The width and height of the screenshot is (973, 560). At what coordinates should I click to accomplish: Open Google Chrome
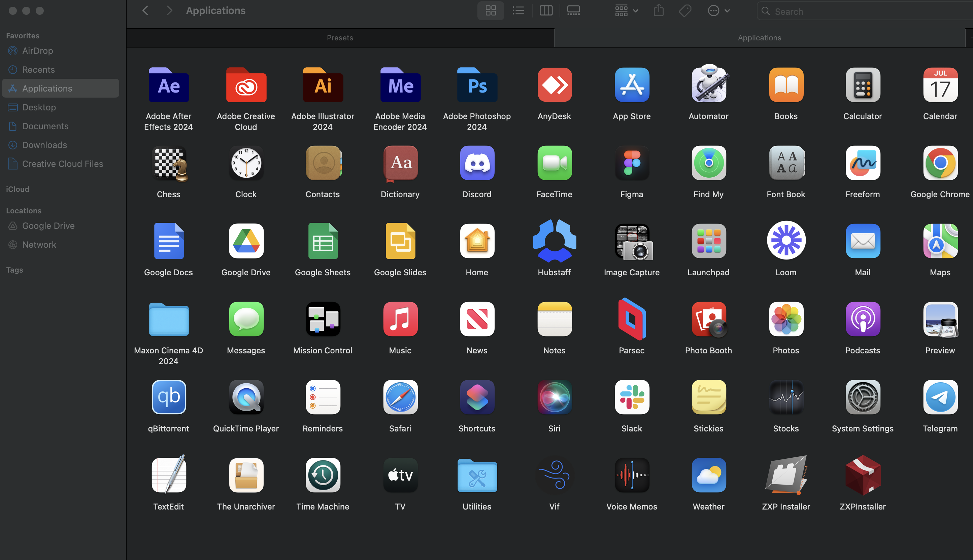tap(940, 163)
